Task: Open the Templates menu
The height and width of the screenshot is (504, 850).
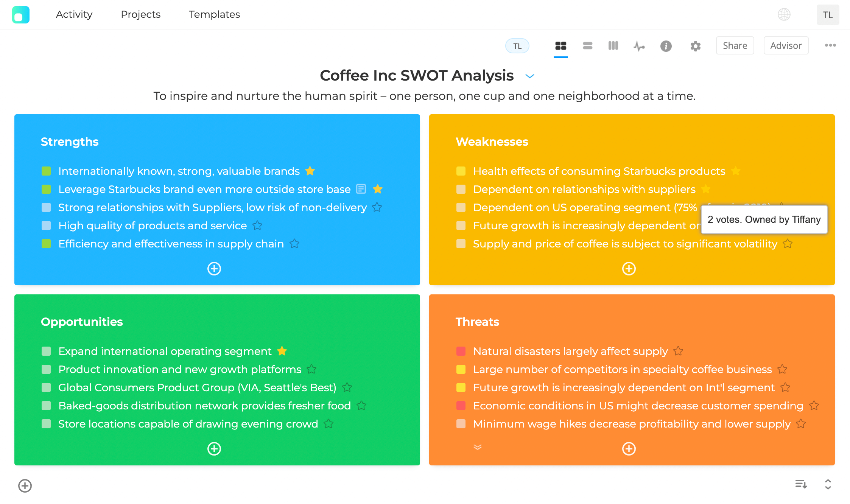Action: [x=215, y=14]
